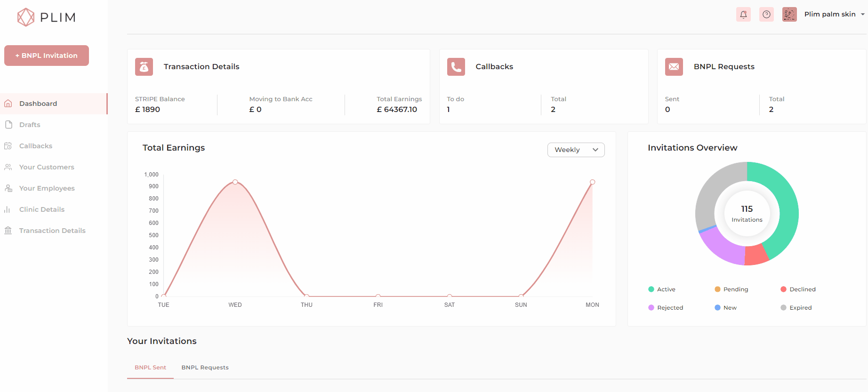Expand the Plim palm skin account menu
Screen dimensions: 868x392
click(862, 15)
